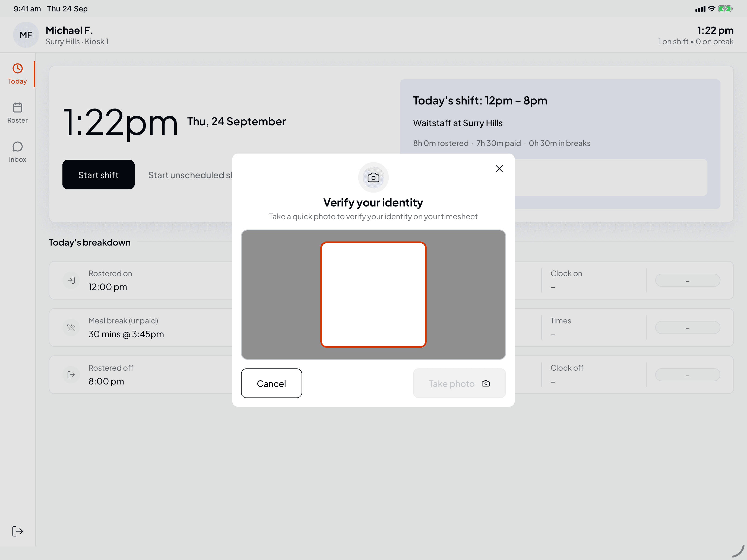
Task: Click the battery icon in status bar
Action: [x=725, y=9]
